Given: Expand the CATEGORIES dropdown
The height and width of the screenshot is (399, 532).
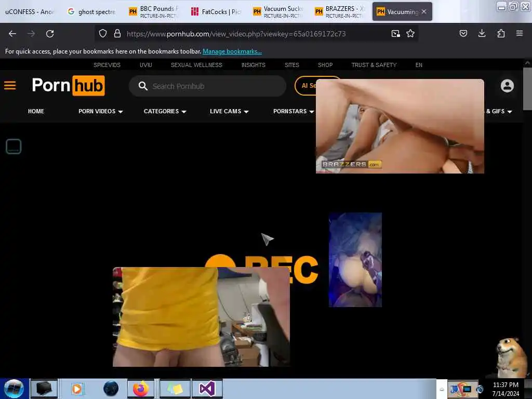Looking at the screenshot, I should (165, 111).
